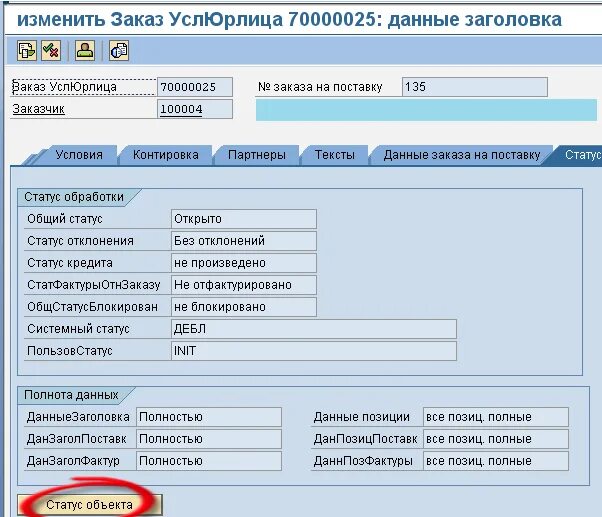Click the СтатФактурыОтнЗаказу label
Screen dimensions: 602x517
tap(93, 285)
